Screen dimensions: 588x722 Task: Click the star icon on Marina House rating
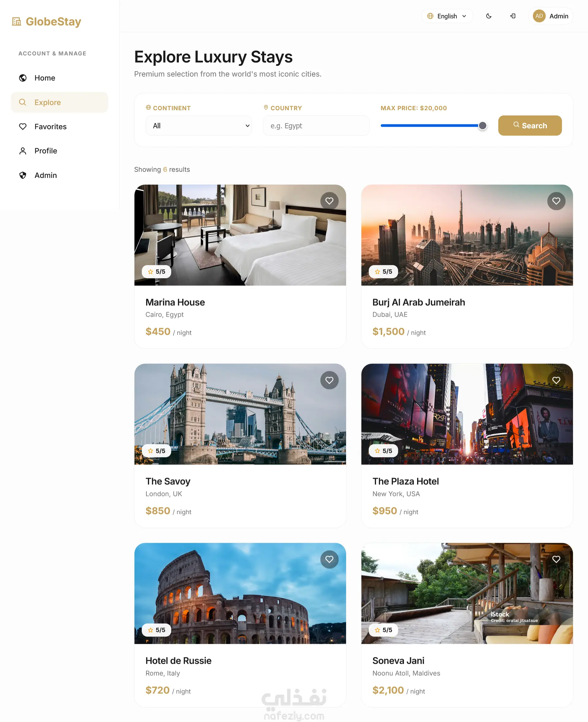coord(150,272)
